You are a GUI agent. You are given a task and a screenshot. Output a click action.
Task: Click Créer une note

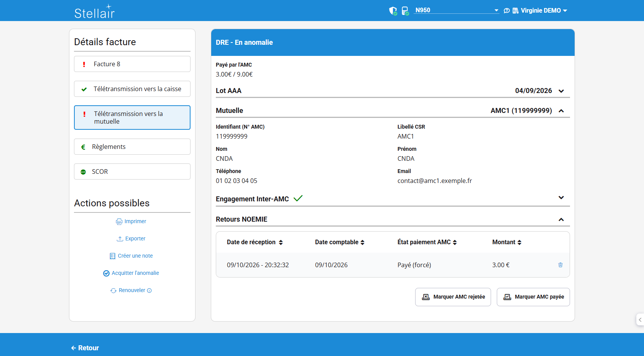point(131,256)
